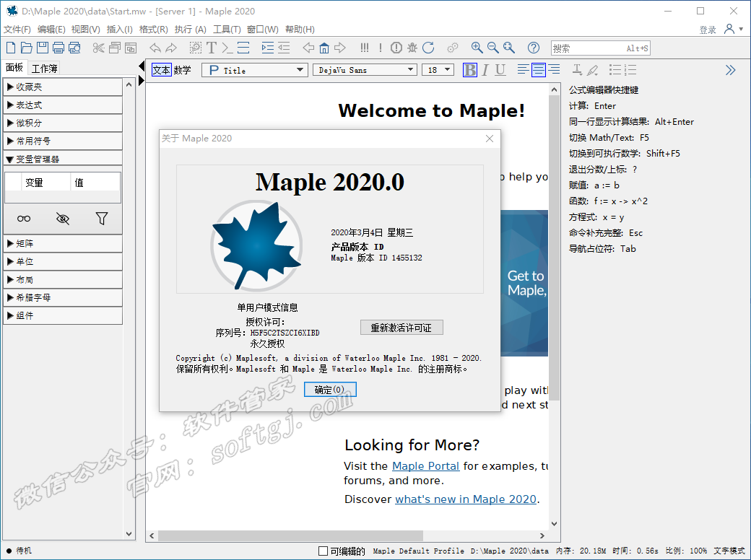
Task: Insert text region with the T icon
Action: (x=211, y=48)
